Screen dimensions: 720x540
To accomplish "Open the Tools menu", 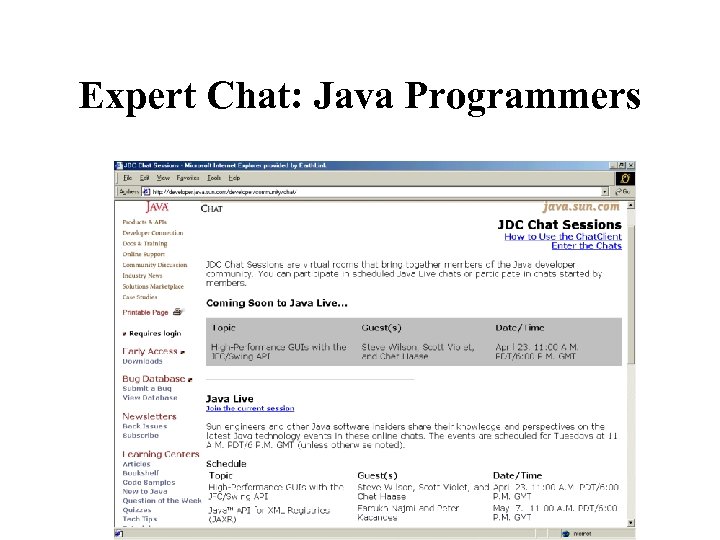I will (x=214, y=178).
